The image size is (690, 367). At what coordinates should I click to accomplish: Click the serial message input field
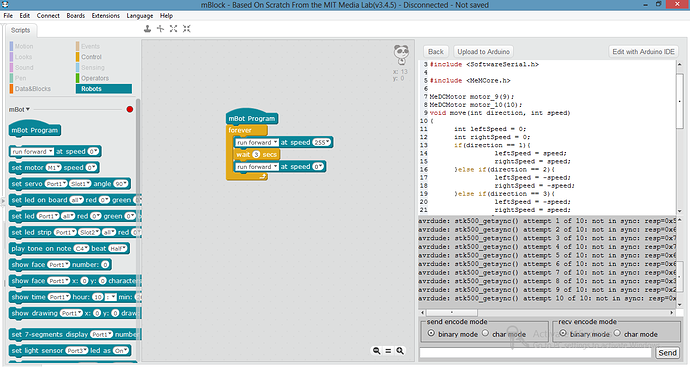click(536, 352)
